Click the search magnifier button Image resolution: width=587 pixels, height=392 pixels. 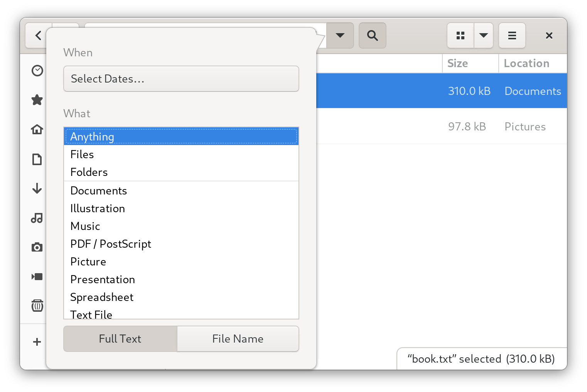pos(372,35)
